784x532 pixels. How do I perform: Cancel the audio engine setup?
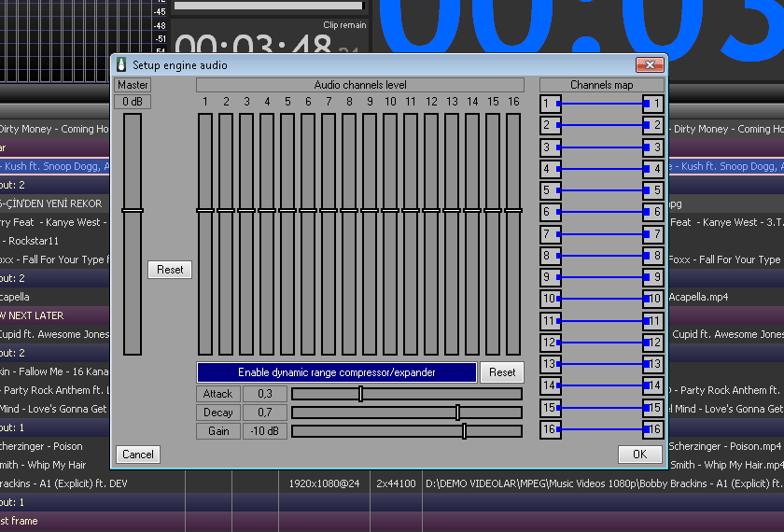click(x=138, y=455)
